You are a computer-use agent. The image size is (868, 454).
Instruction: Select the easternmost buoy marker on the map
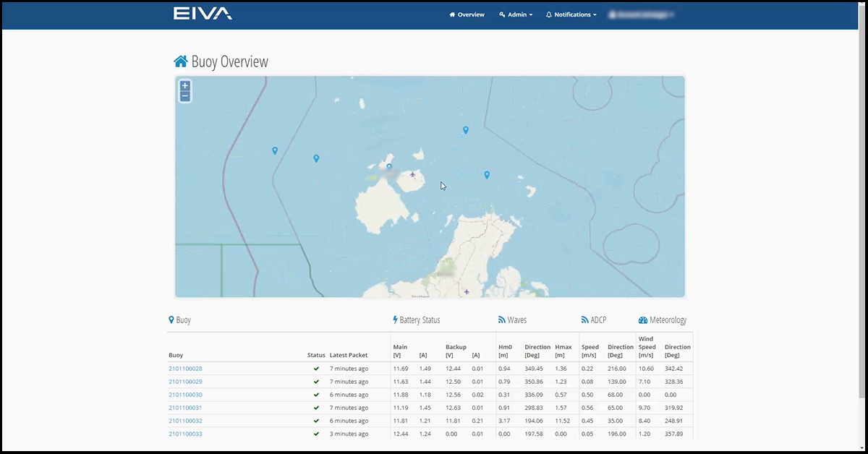tap(487, 174)
